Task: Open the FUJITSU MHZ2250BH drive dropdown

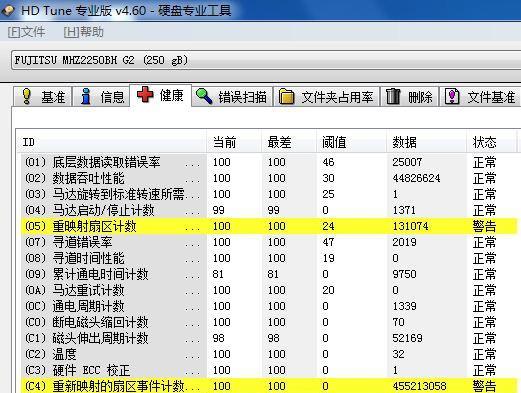Action: click(266, 60)
